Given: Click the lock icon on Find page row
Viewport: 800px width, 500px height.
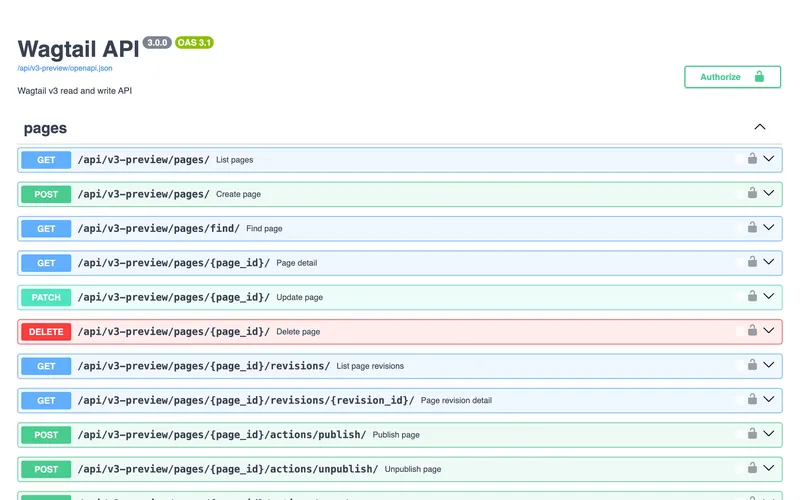Looking at the screenshot, I should 752,228.
